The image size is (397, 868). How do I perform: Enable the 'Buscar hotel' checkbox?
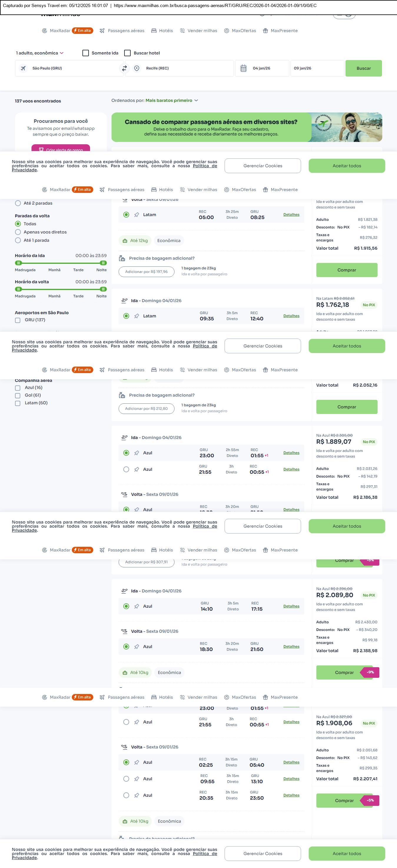coord(127,53)
